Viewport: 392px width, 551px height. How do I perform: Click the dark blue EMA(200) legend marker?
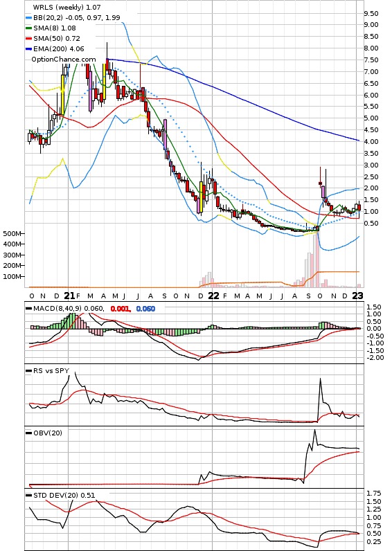(29, 49)
